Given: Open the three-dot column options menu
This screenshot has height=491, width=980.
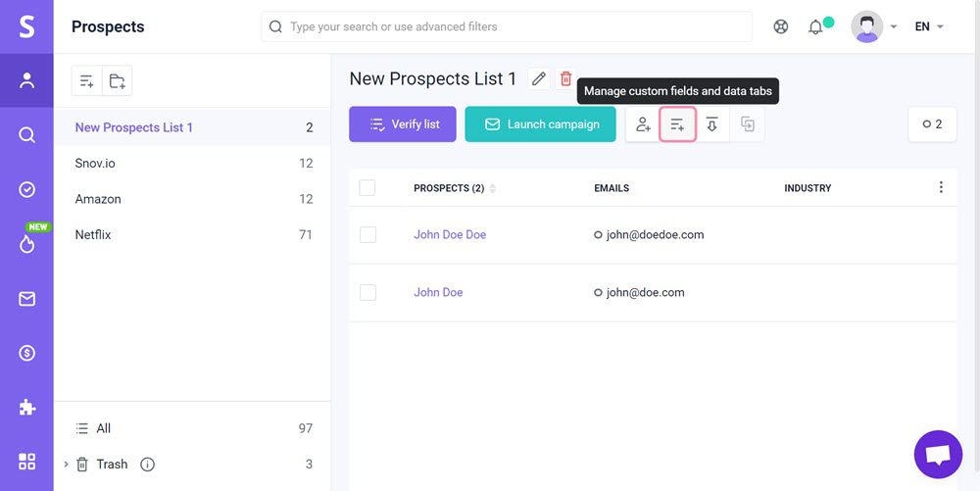Looking at the screenshot, I should click(x=941, y=187).
